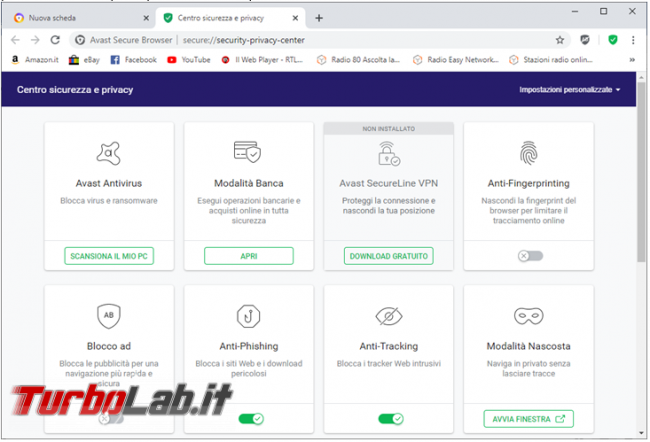Click the Avast Antivirus card title
650x442 pixels.
(x=109, y=183)
